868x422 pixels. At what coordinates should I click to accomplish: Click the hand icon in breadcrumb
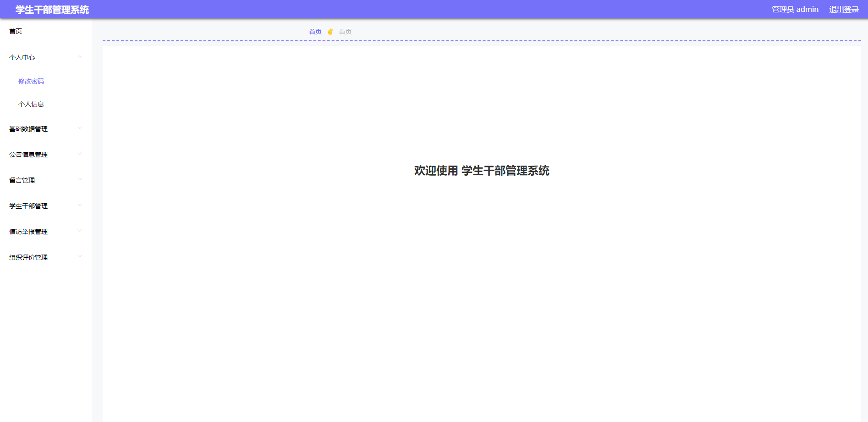point(330,32)
